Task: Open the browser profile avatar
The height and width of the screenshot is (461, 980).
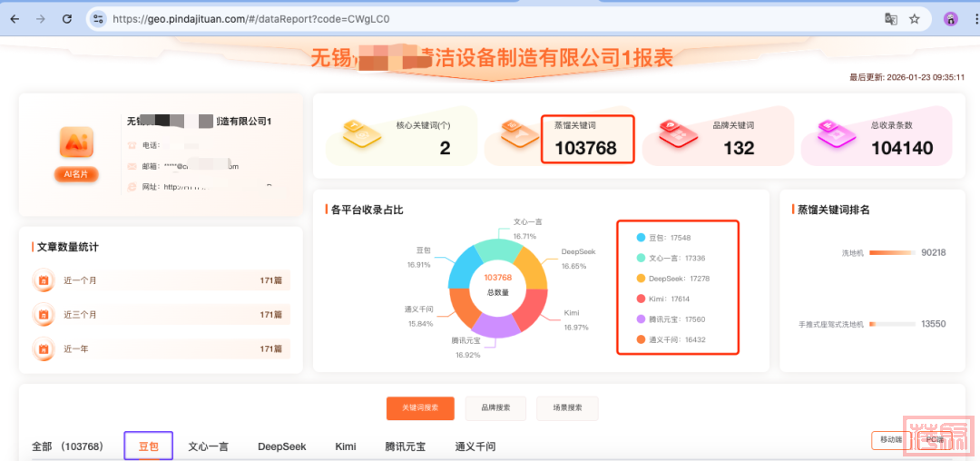Action: [951, 18]
